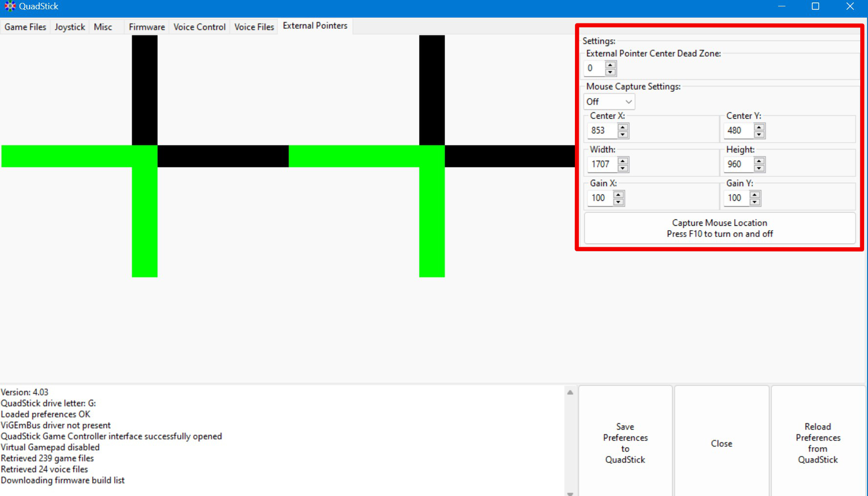Click inside the Width input field
This screenshot has height=496, width=868.
[602, 164]
